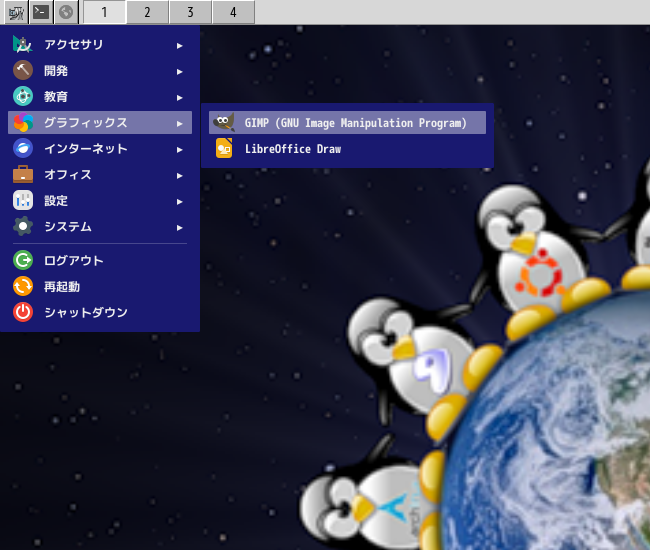
Task: Click the green ログアウト icon
Action: click(23, 260)
